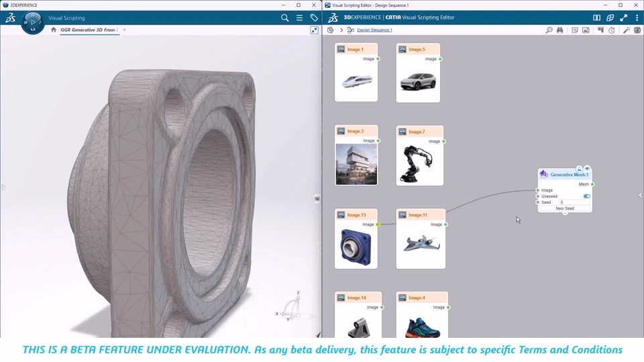Click the Image output port of Image.15

(378, 225)
